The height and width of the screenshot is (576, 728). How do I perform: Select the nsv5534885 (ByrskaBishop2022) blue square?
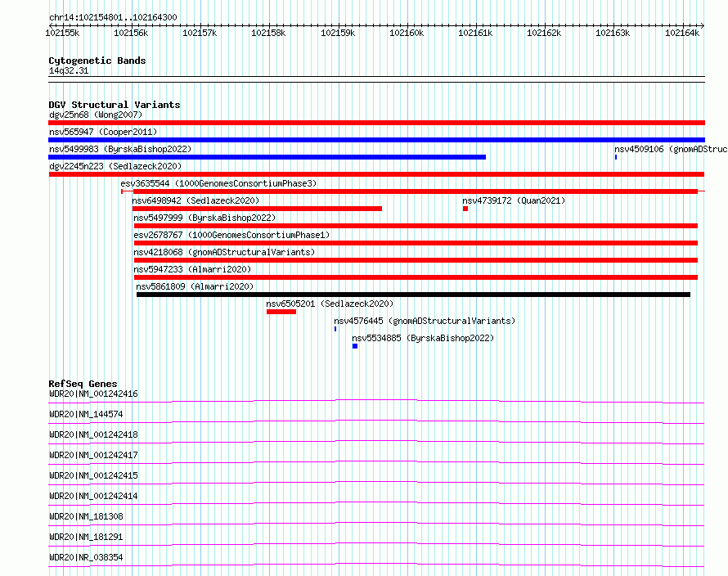355,346
